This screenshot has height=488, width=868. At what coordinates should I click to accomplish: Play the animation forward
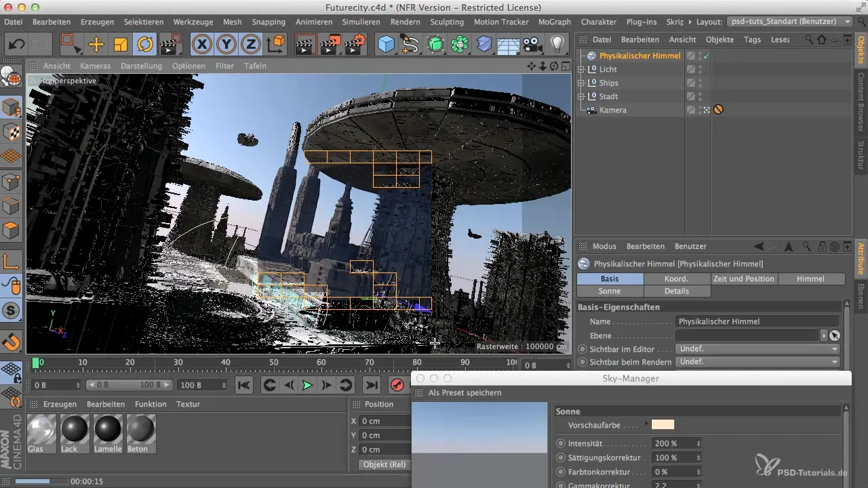click(307, 385)
